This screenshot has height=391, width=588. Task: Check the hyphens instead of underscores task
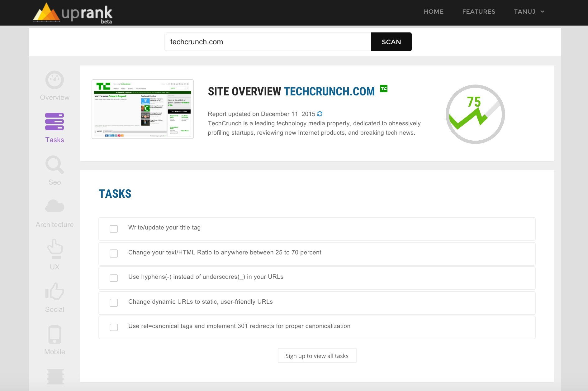click(114, 278)
